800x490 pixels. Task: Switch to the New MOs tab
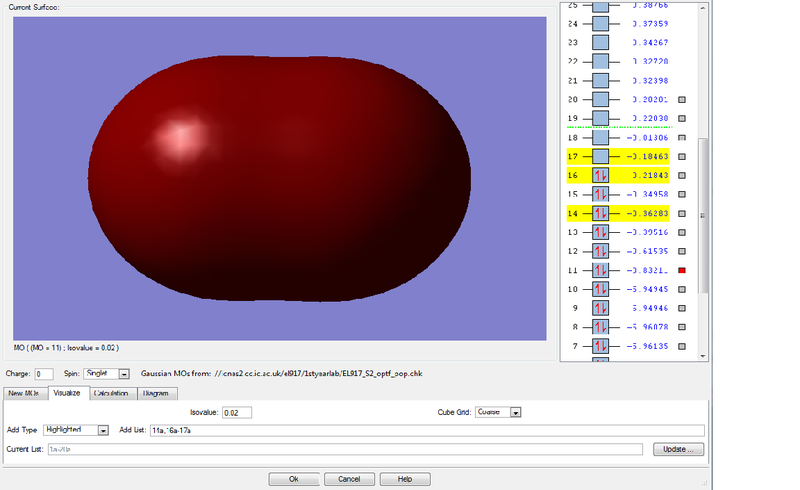click(x=24, y=394)
